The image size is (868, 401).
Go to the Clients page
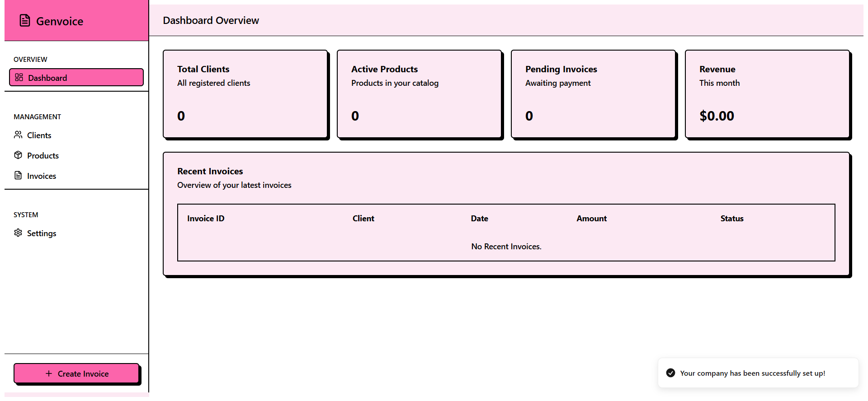point(76,135)
